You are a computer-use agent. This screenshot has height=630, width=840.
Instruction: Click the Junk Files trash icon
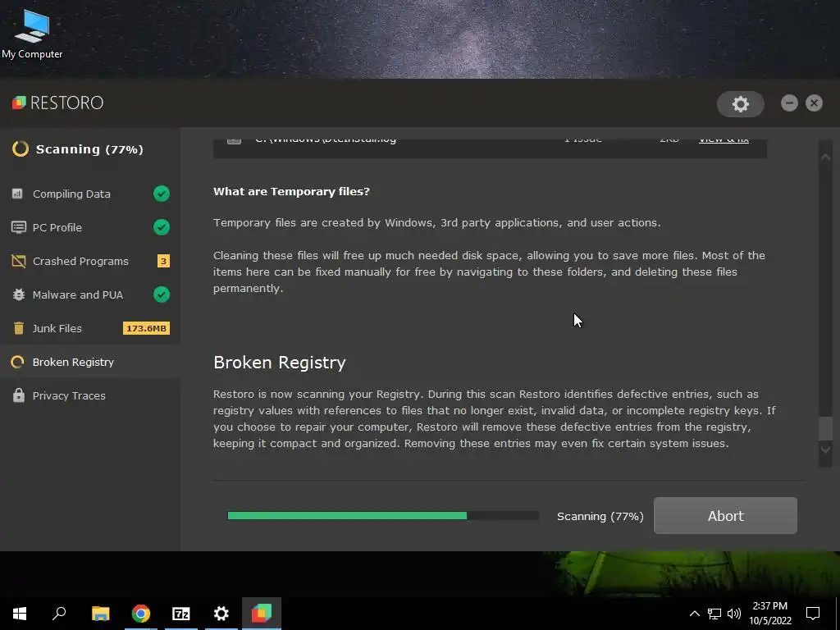click(x=19, y=328)
